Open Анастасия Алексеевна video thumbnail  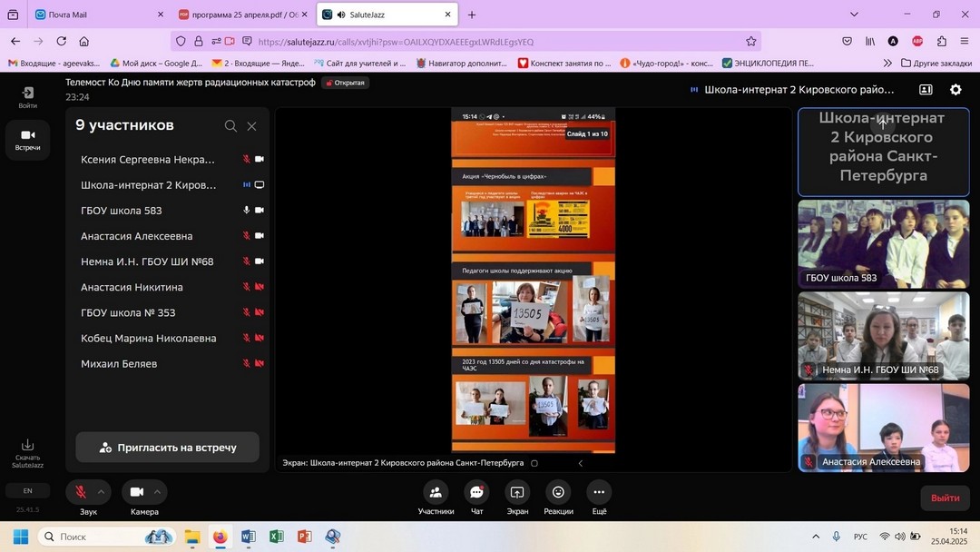(x=884, y=428)
